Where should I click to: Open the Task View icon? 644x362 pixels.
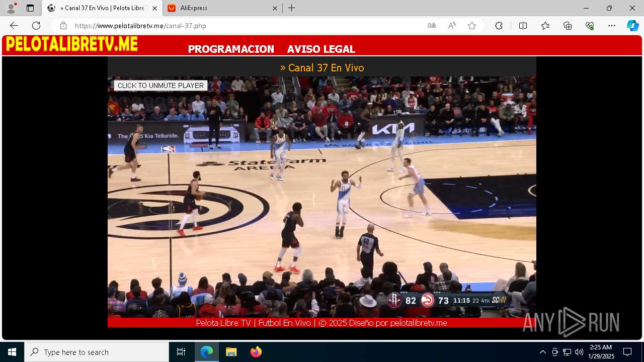[x=181, y=352]
